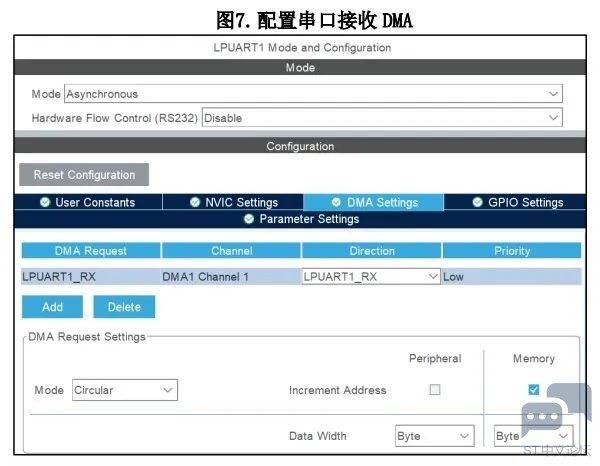Select the LPUART1_RX request cell

[x=91, y=276]
